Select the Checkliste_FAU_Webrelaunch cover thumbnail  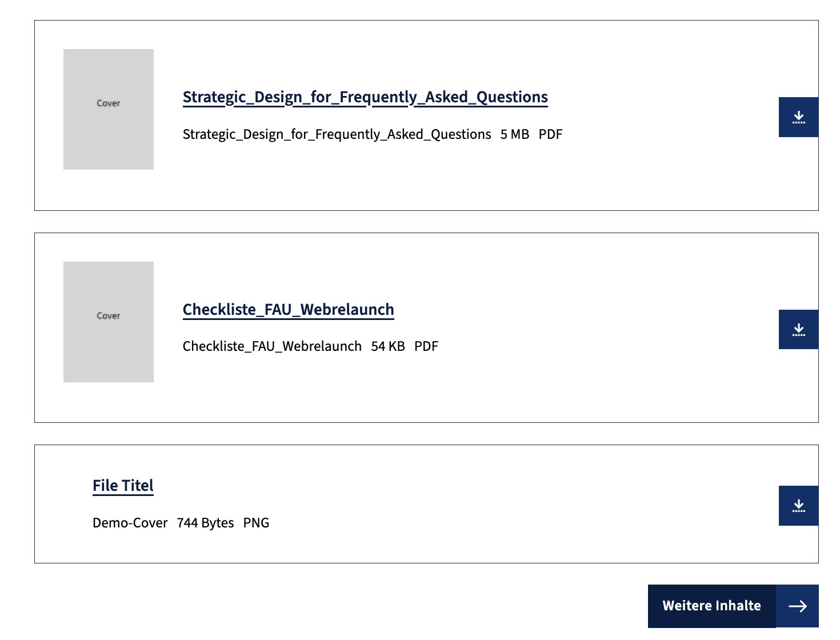point(109,322)
